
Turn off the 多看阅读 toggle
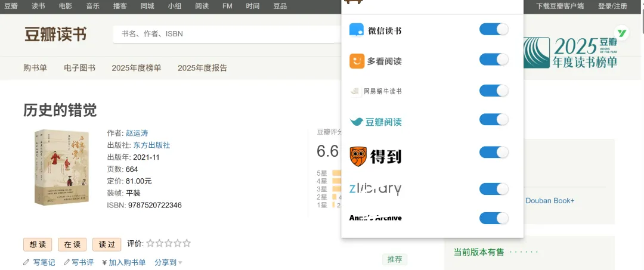click(x=494, y=60)
